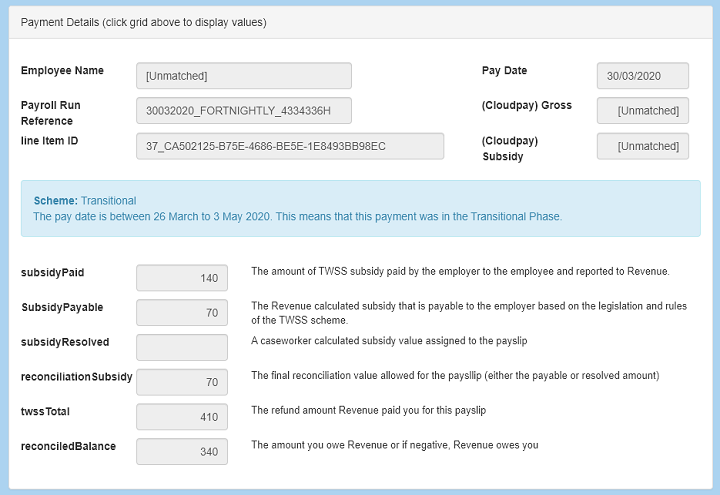The height and width of the screenshot is (495, 720).
Task: Click the reconciledBalance field showing 340
Action: [181, 452]
